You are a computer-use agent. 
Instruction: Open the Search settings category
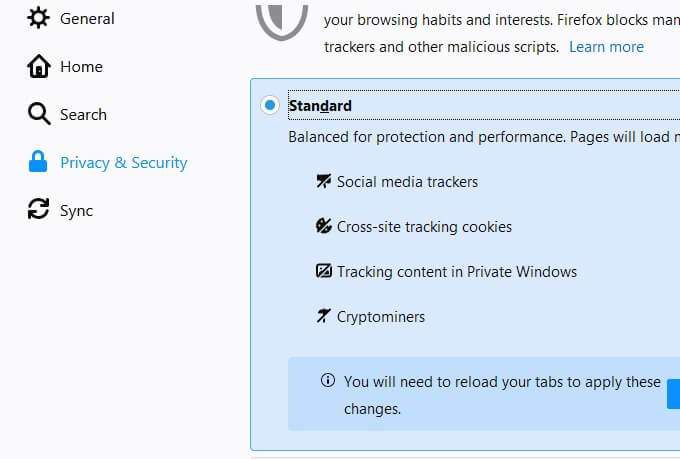click(83, 114)
